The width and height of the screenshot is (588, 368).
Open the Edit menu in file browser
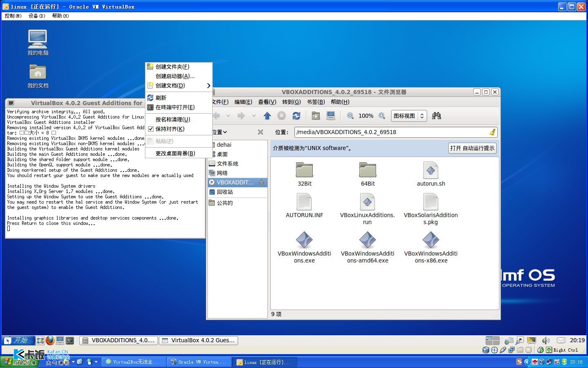(243, 102)
